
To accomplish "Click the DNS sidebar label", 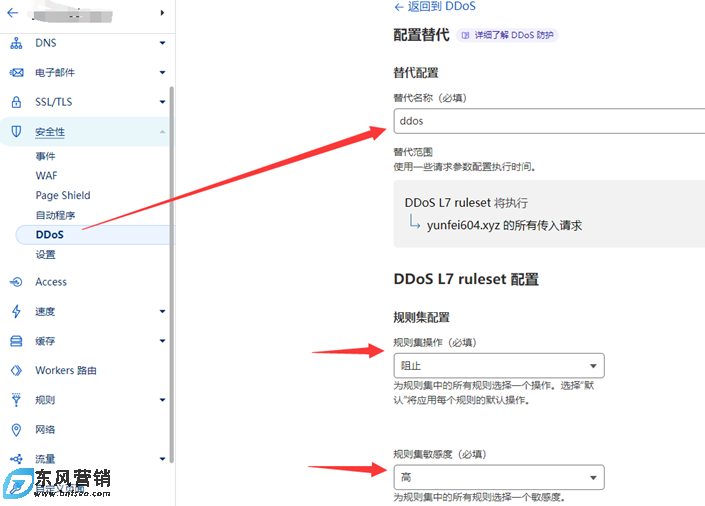I will [x=46, y=43].
